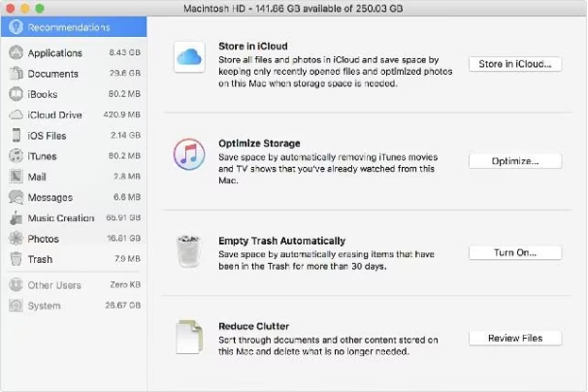Select the Applications sidebar icon
The width and height of the screenshot is (588, 392).
click(x=16, y=52)
